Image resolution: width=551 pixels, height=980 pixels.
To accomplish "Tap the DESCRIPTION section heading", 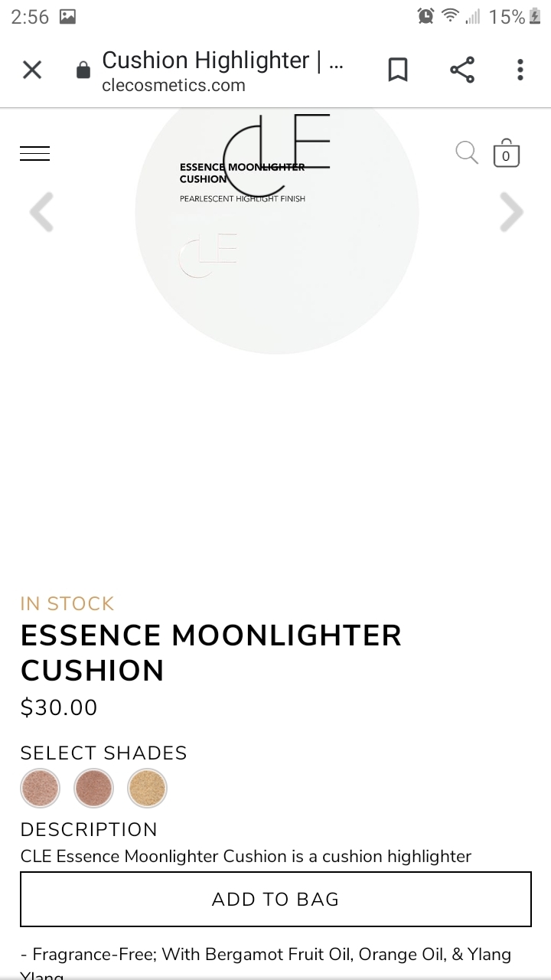I will pyautogui.click(x=89, y=829).
